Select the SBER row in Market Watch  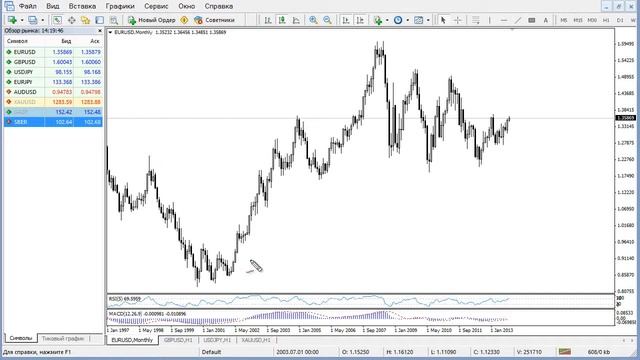pos(53,122)
